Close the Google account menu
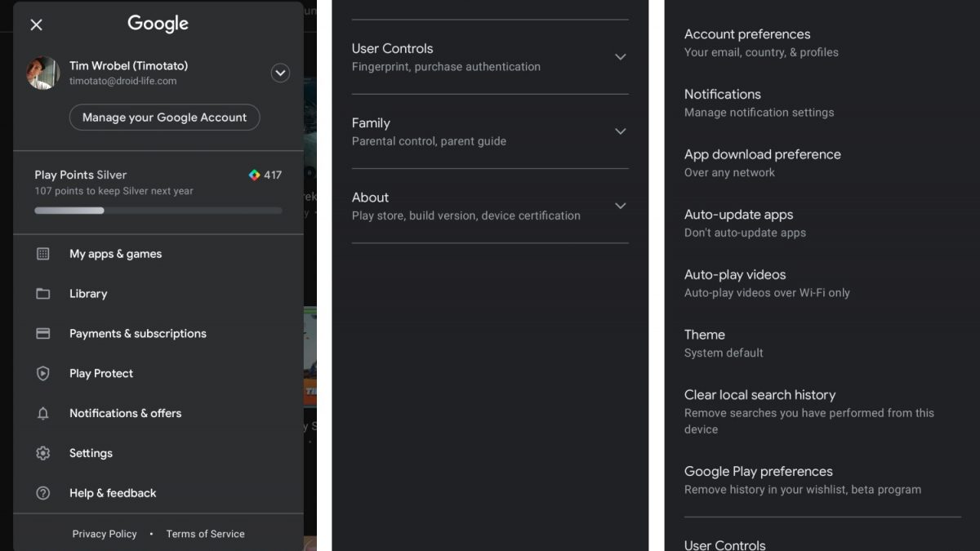The width and height of the screenshot is (980, 551). (x=36, y=24)
